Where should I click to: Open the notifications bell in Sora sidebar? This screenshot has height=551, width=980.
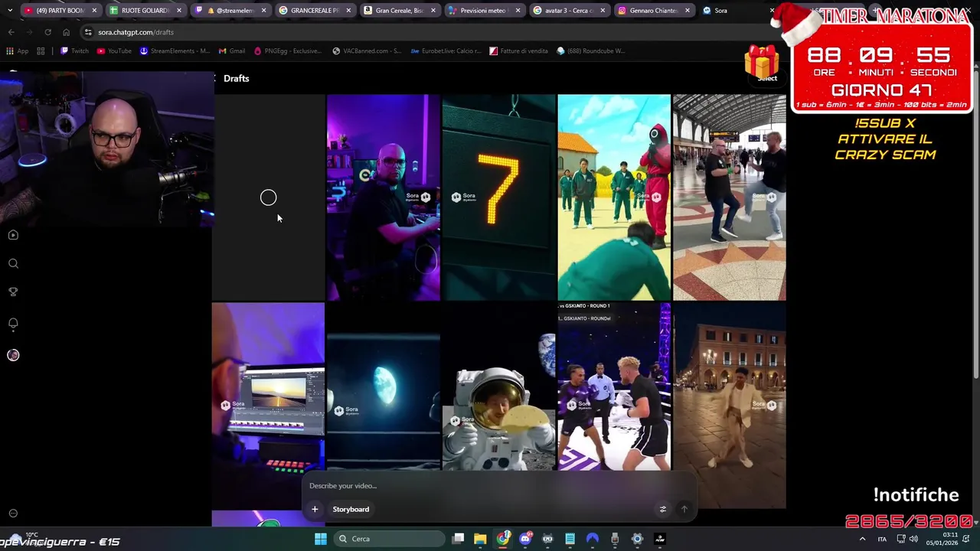pyautogui.click(x=13, y=323)
